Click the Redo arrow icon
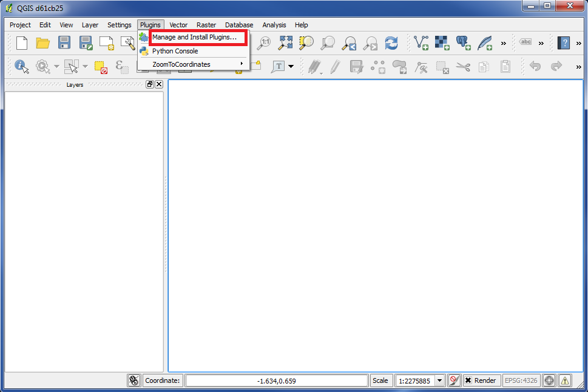Image resolution: width=588 pixels, height=392 pixels. tap(556, 66)
